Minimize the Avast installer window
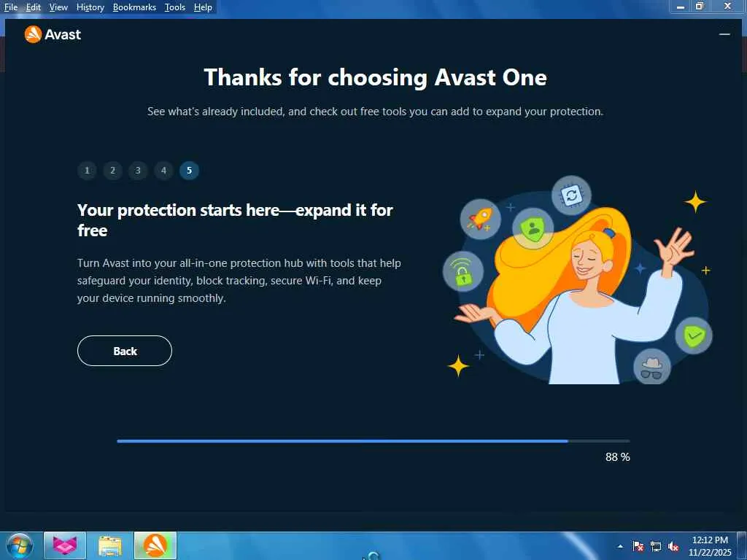The image size is (747, 560). click(724, 34)
